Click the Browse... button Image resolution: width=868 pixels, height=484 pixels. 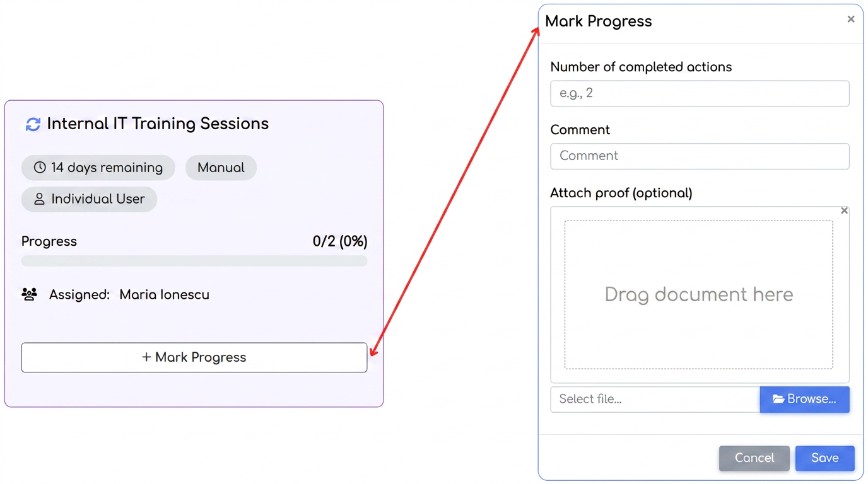805,400
